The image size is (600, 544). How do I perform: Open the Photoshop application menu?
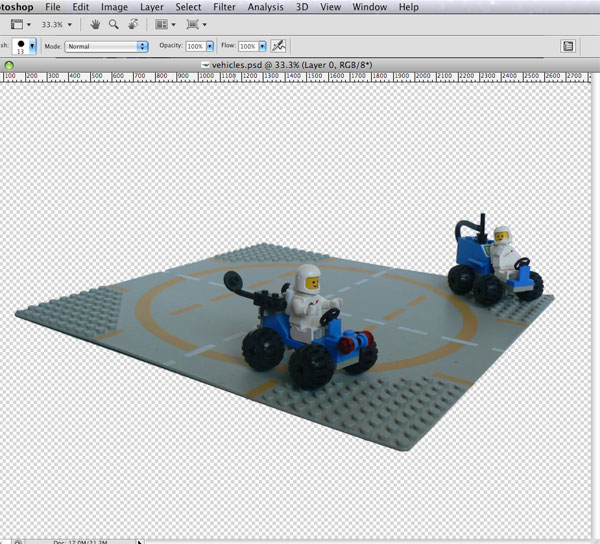16,7
